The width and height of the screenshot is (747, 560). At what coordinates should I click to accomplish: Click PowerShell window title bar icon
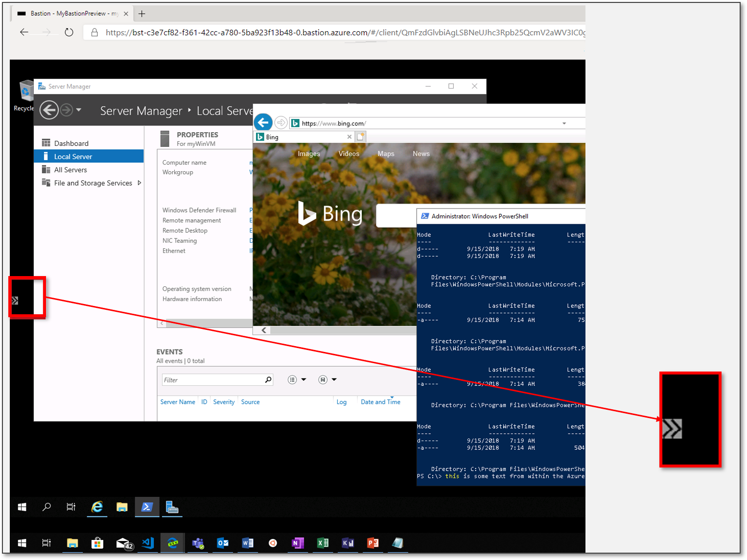pos(425,216)
